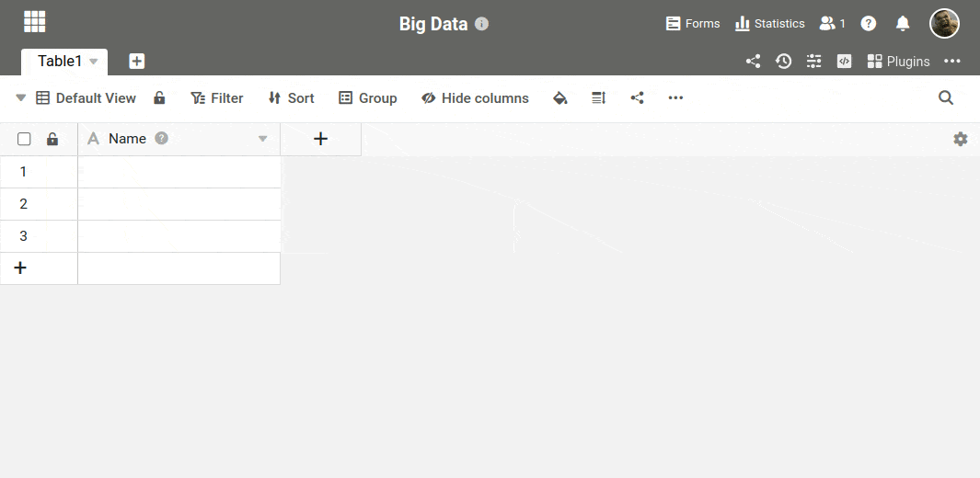Viewport: 980px width, 478px height.
Task: Tick the select all rows checkbox
Action: pos(25,139)
